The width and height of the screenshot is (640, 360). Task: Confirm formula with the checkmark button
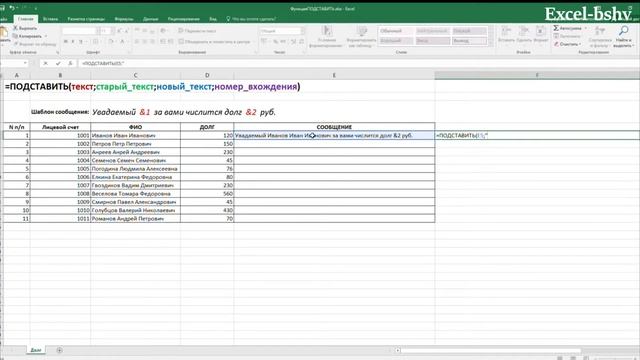[x=58, y=63]
